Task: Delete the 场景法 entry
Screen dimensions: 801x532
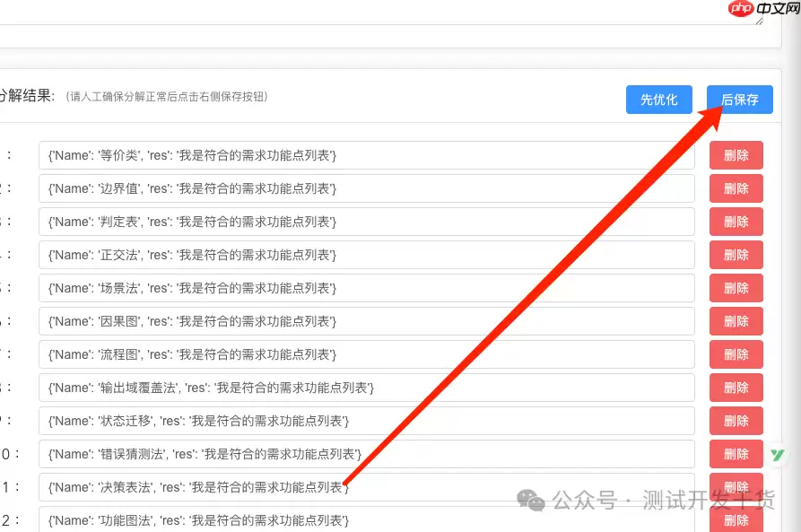Action: pos(736,288)
